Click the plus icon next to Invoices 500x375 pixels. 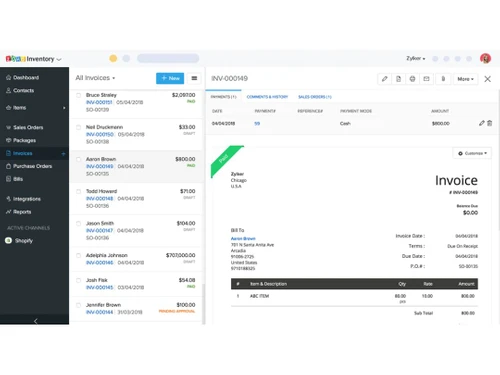tap(63, 154)
